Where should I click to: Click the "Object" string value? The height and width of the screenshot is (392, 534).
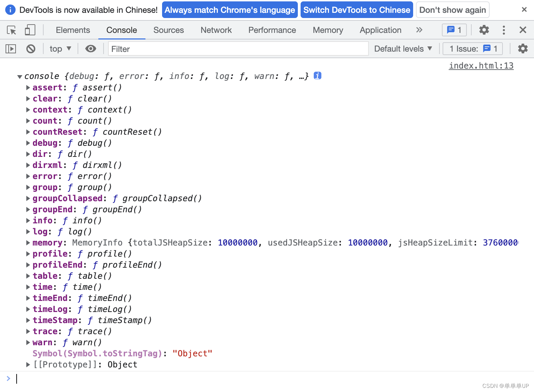pos(192,354)
